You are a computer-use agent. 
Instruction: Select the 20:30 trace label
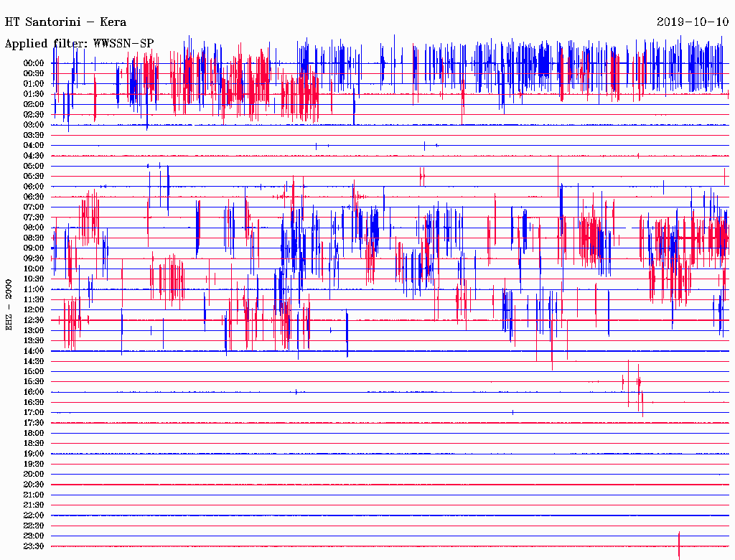coord(34,485)
